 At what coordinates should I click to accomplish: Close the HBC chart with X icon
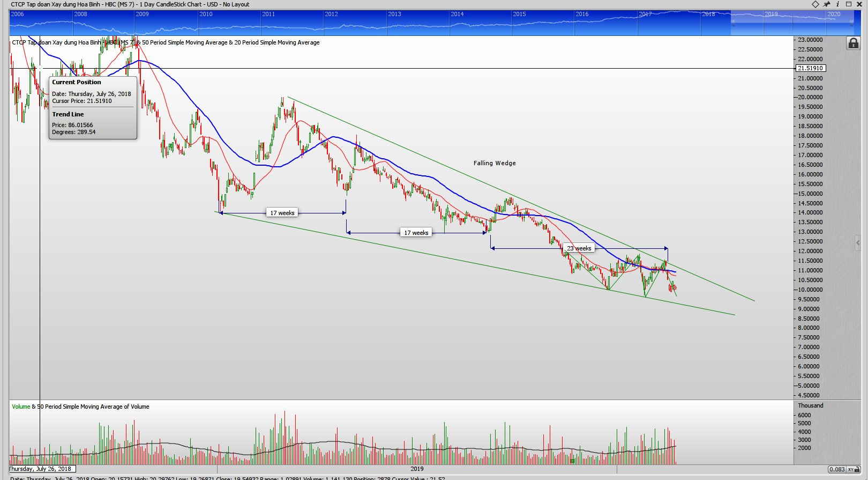(860, 4)
